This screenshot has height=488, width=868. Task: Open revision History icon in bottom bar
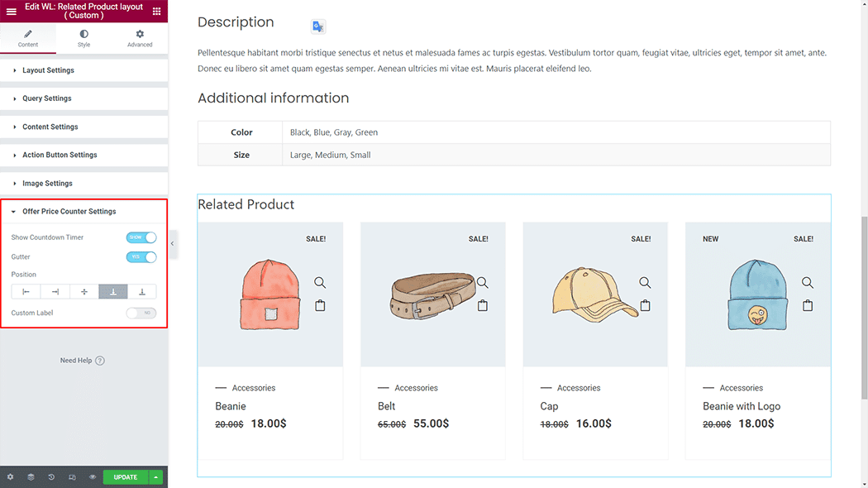51,477
